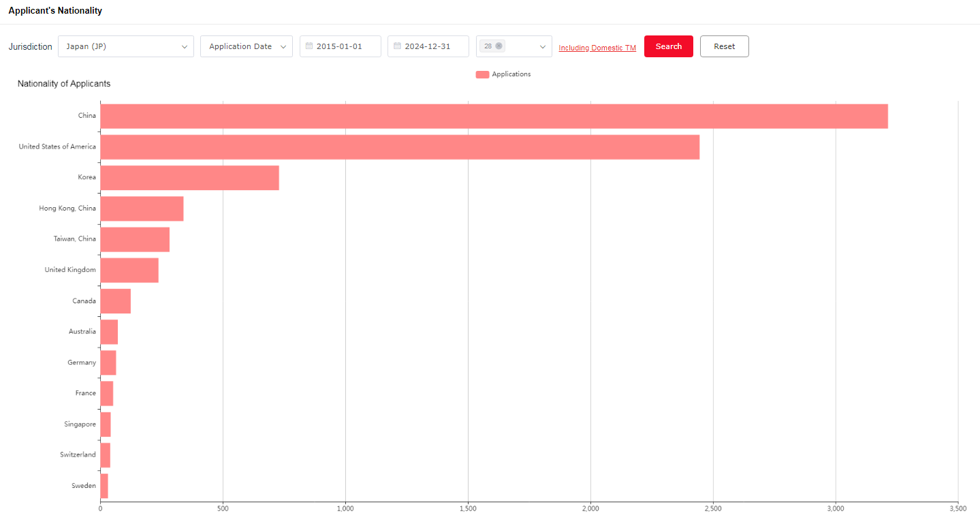The image size is (980, 520).
Task: Open the class selection dropdown arrow
Action: [x=542, y=46]
